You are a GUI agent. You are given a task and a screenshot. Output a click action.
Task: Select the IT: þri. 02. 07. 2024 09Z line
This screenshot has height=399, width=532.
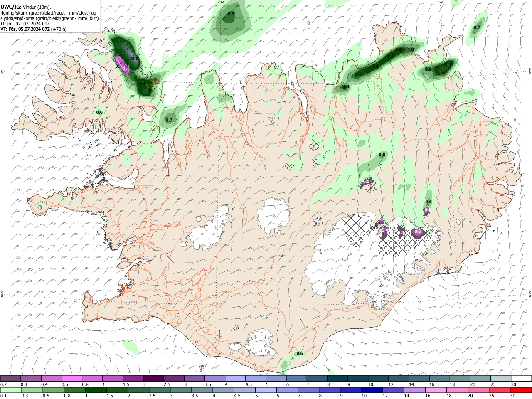[25, 24]
